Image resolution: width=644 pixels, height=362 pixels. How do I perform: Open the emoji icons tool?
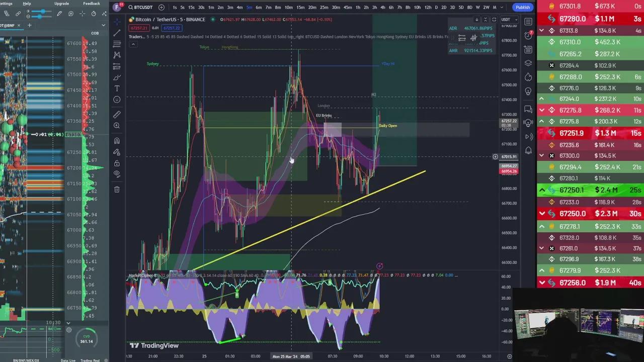point(117,100)
